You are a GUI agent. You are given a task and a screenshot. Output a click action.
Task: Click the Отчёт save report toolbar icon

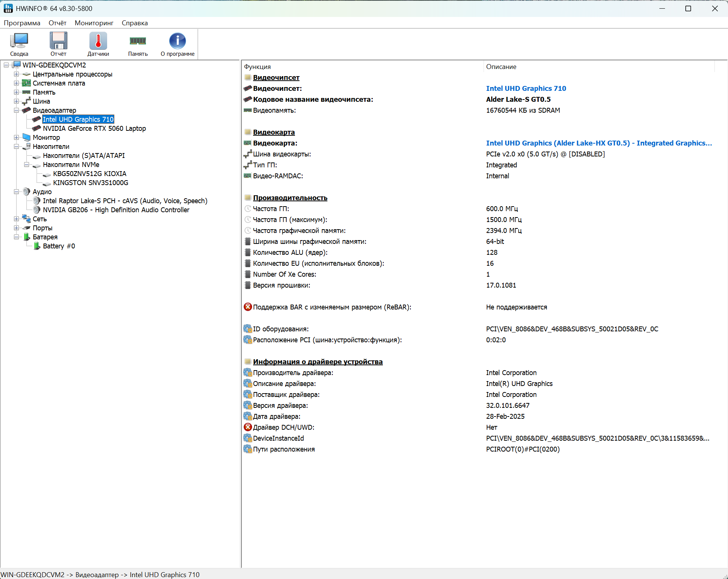point(58,44)
